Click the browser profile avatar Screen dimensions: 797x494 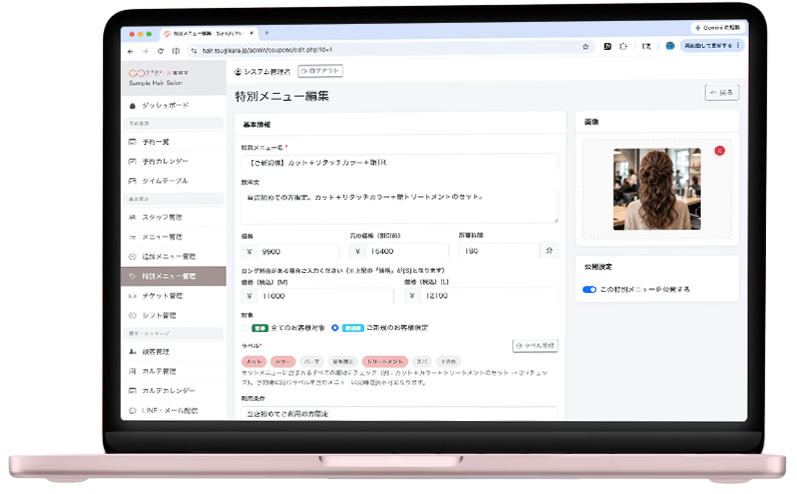[x=670, y=46]
